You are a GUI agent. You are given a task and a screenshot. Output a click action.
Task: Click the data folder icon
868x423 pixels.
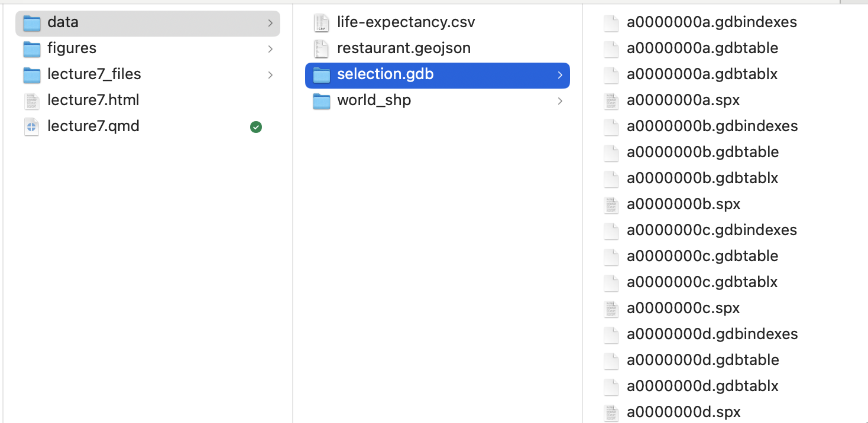pos(31,23)
